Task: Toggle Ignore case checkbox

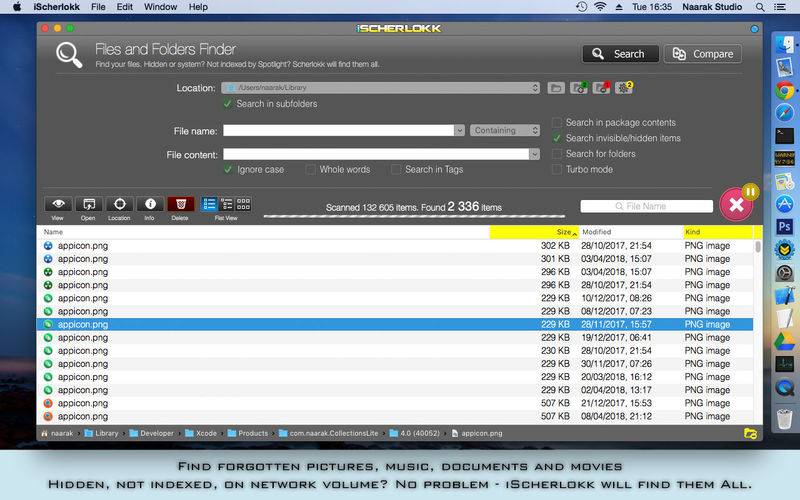Action: point(228,169)
